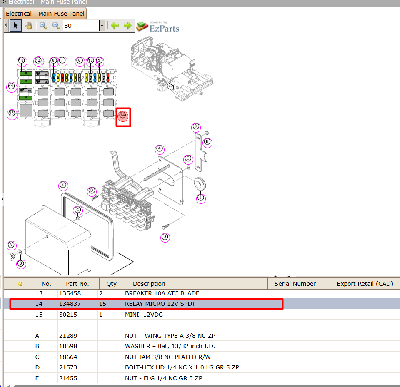Select the callout beside the large gray square relay

pyautogui.click(x=12, y=113)
